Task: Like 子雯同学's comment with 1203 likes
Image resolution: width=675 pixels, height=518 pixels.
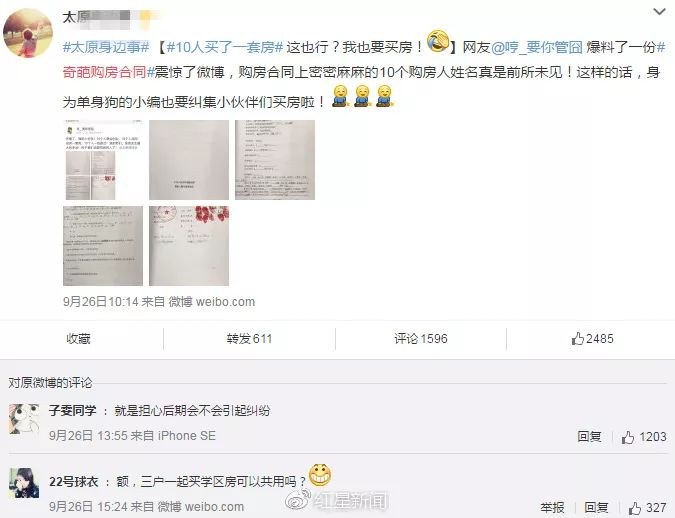Action: click(x=644, y=437)
